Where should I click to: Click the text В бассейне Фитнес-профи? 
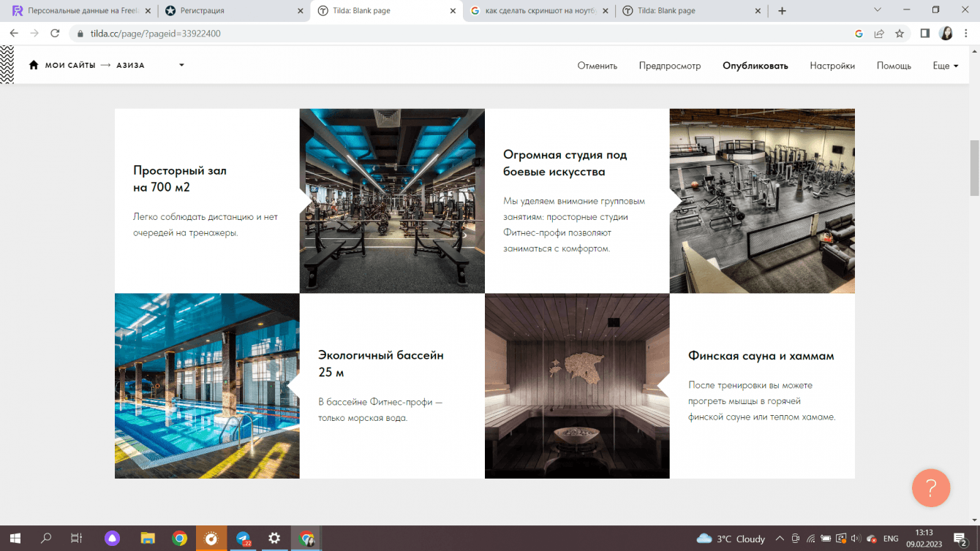coord(380,410)
